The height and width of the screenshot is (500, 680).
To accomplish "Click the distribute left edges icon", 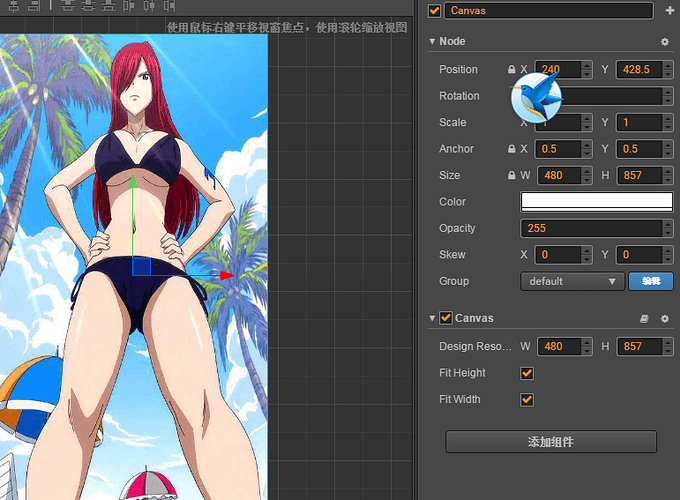I will [129, 5].
